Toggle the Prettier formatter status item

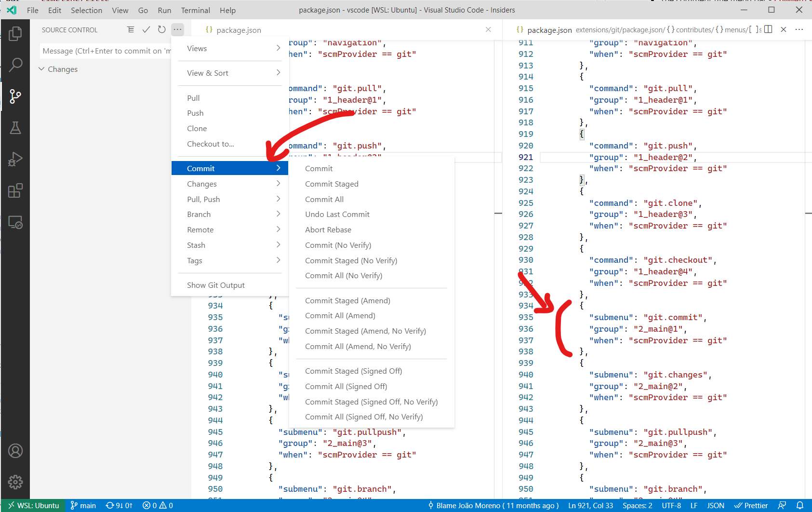[x=751, y=505]
